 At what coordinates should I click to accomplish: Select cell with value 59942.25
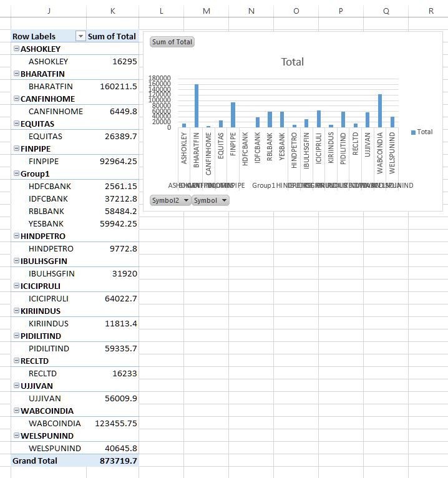[x=112, y=224]
